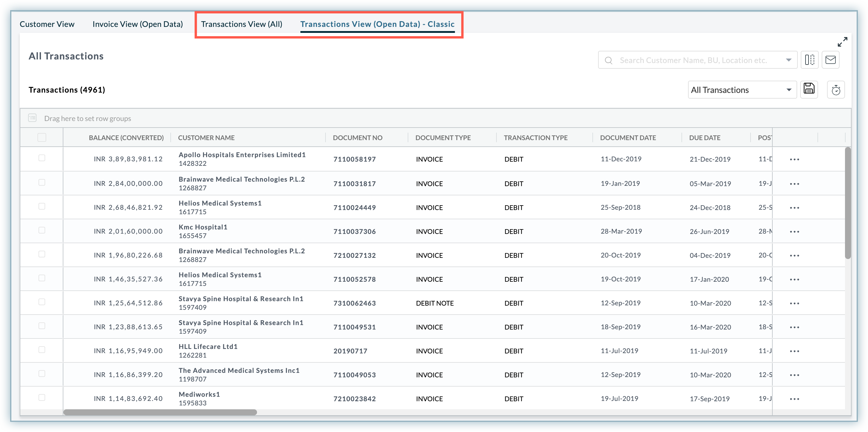Check the INR 1,25,64,512.86 row checkbox

coord(42,302)
